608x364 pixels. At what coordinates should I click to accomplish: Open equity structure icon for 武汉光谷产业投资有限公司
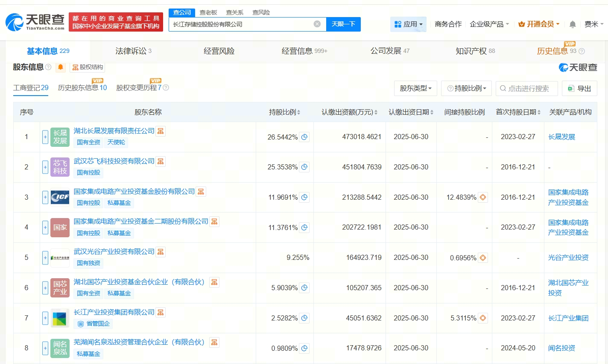click(x=161, y=252)
